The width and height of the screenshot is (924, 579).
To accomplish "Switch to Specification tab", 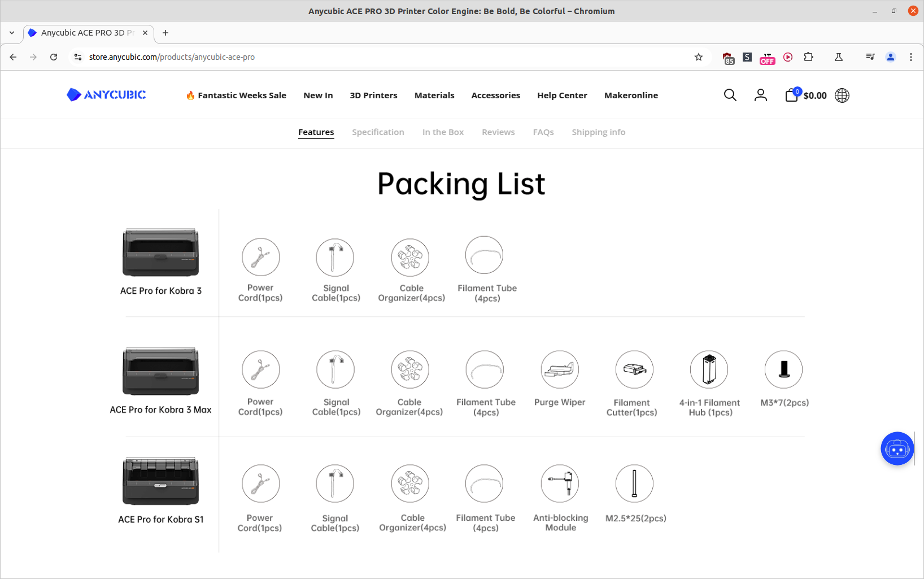I will [378, 132].
